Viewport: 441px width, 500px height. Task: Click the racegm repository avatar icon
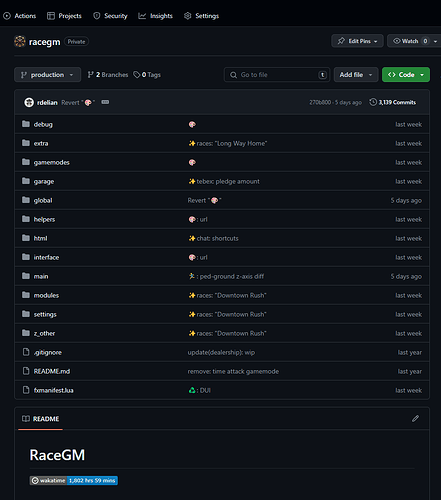(x=20, y=41)
